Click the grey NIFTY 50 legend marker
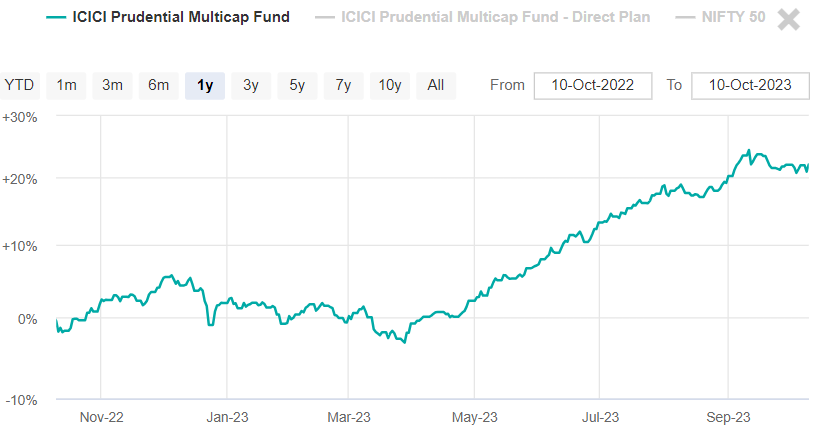 [x=685, y=17]
